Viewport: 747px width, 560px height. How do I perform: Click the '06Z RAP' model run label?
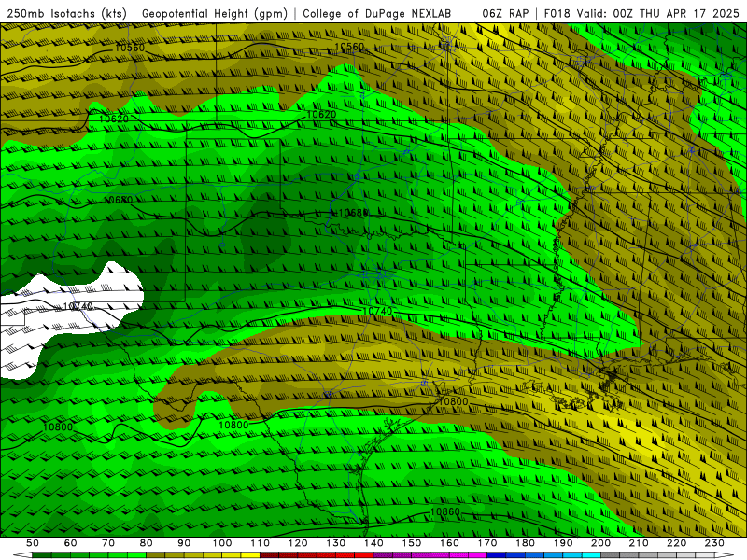[x=505, y=13]
